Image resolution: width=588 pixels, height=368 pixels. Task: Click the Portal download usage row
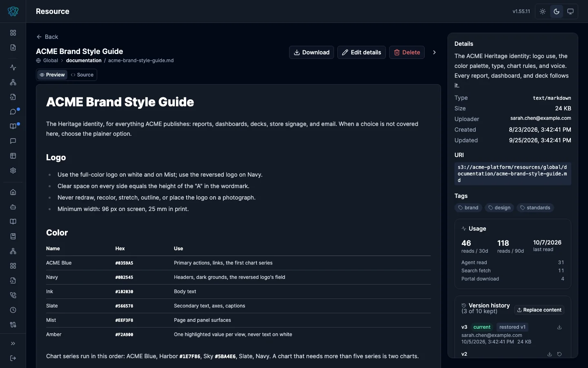tap(513, 279)
